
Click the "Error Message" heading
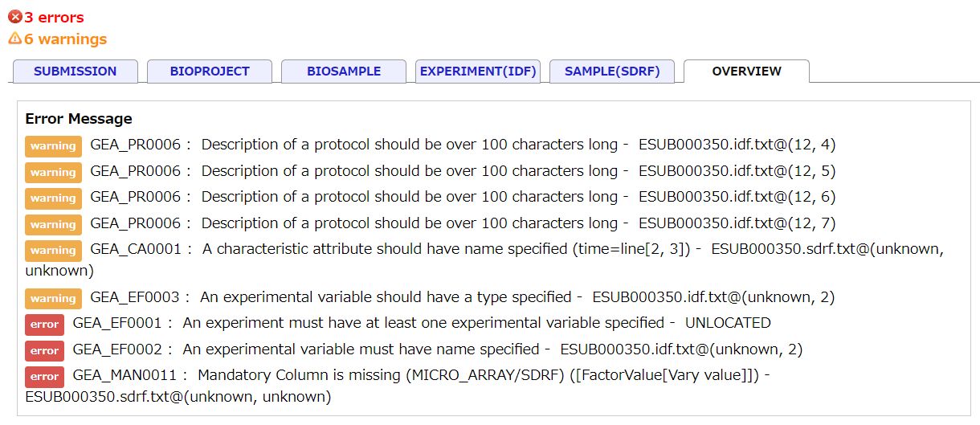pos(79,119)
